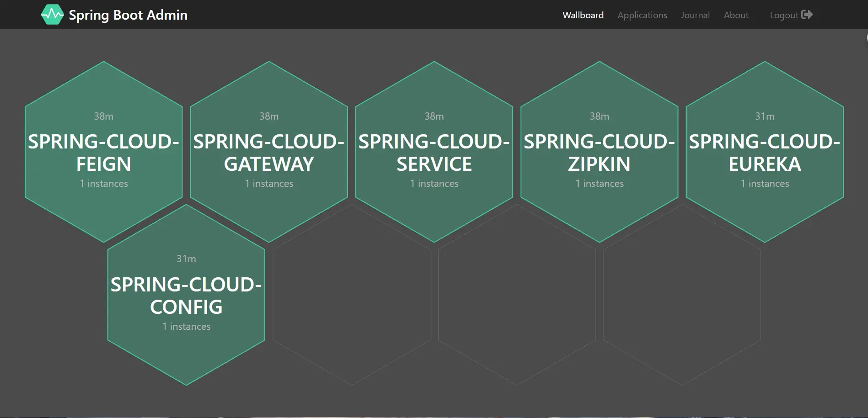Click "1 instances" under SPRING-CLOUD-EUREKA

pyautogui.click(x=765, y=184)
